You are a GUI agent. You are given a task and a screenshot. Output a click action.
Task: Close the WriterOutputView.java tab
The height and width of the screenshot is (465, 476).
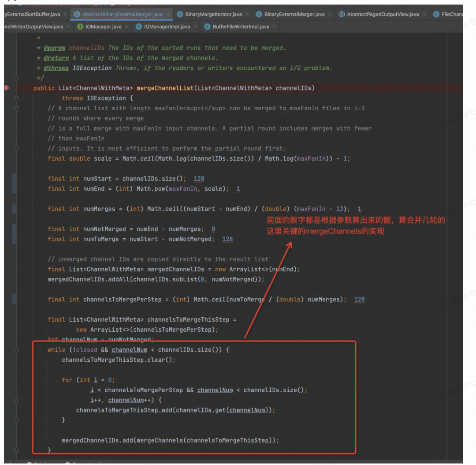click(68, 27)
